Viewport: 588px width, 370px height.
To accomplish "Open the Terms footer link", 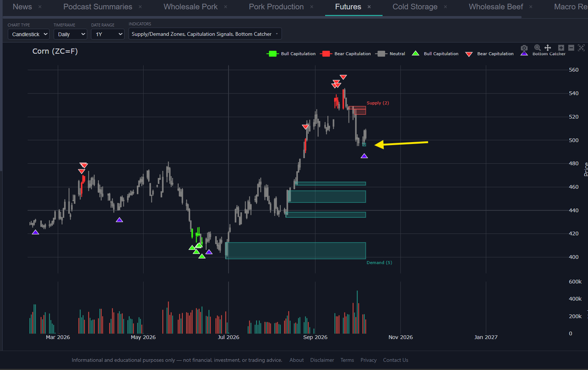I will 347,360.
